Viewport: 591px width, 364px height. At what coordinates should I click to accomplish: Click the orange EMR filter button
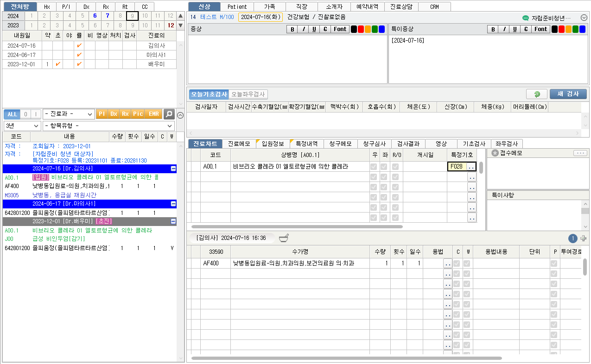154,114
